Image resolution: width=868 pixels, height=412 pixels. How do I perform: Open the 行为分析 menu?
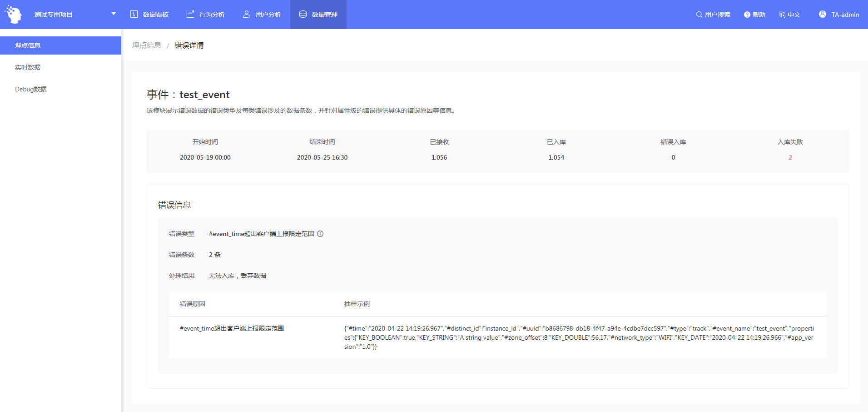coord(206,15)
